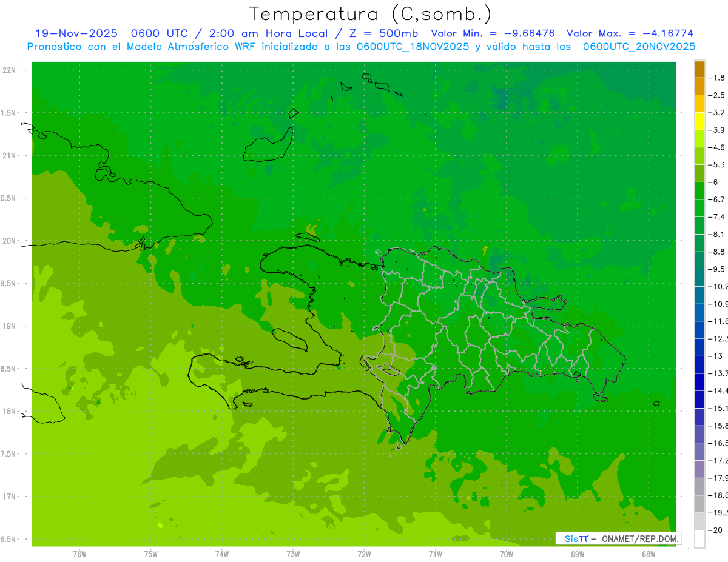Click the '18N' latitude label

tap(9, 411)
